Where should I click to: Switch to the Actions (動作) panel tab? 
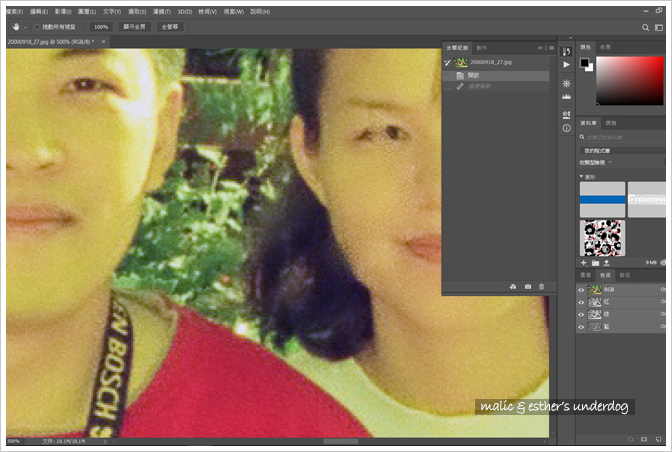pos(482,48)
